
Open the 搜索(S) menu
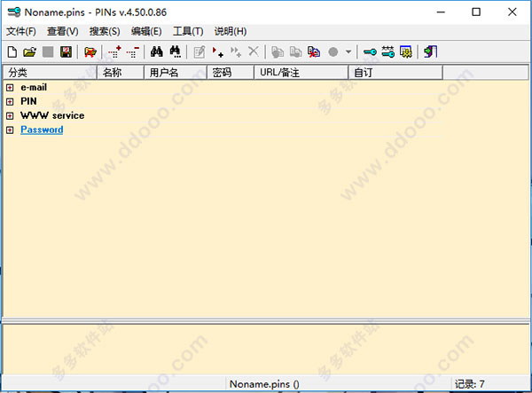(105, 32)
